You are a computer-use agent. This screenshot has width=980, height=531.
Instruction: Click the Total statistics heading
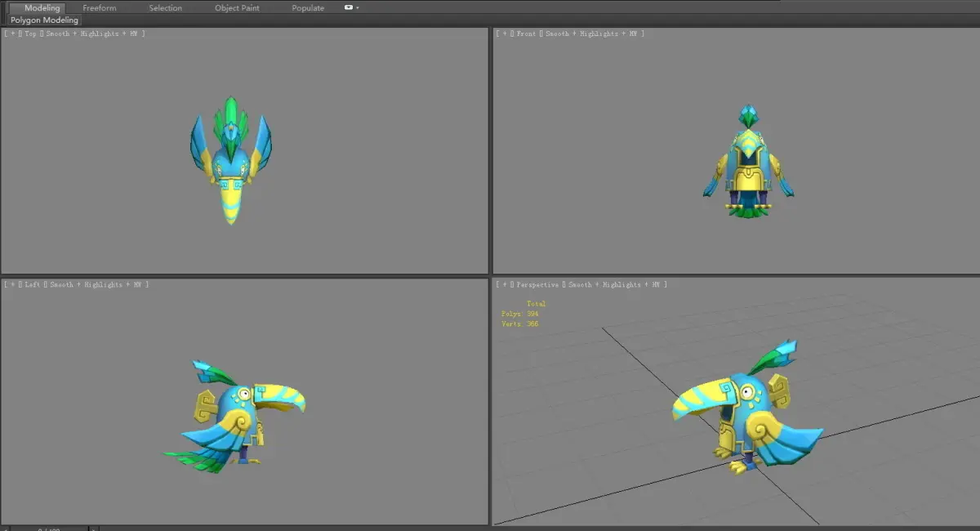536,304
